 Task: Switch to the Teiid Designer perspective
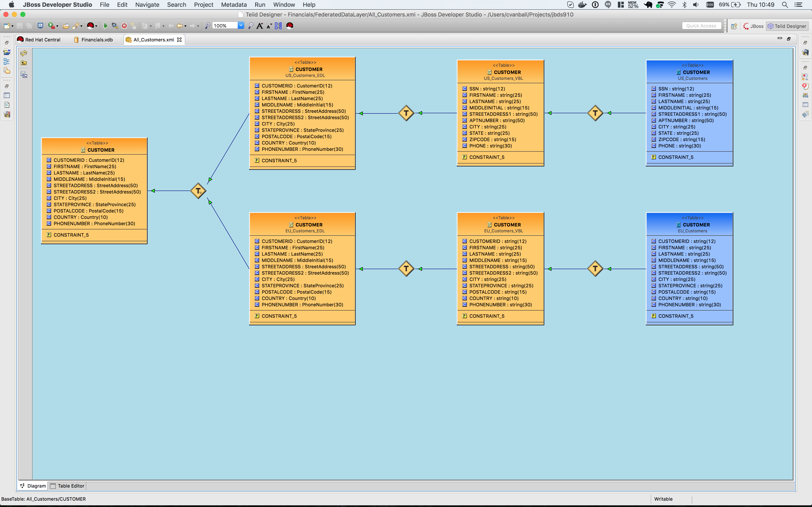coord(787,26)
